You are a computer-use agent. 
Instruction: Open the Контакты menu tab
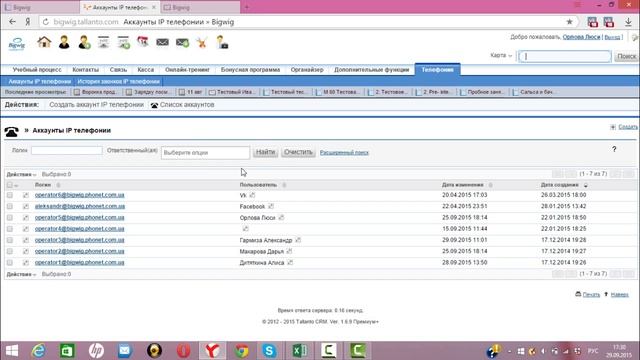coord(86,70)
